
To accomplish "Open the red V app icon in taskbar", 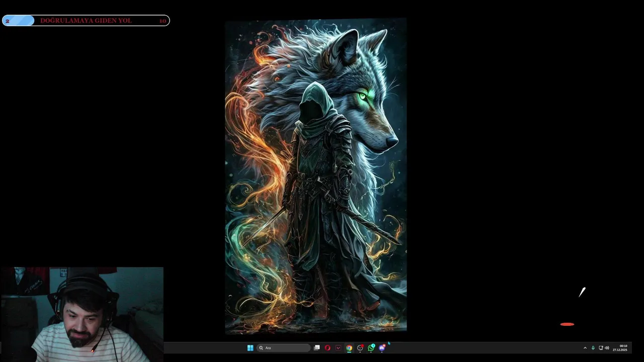I will coord(338,348).
